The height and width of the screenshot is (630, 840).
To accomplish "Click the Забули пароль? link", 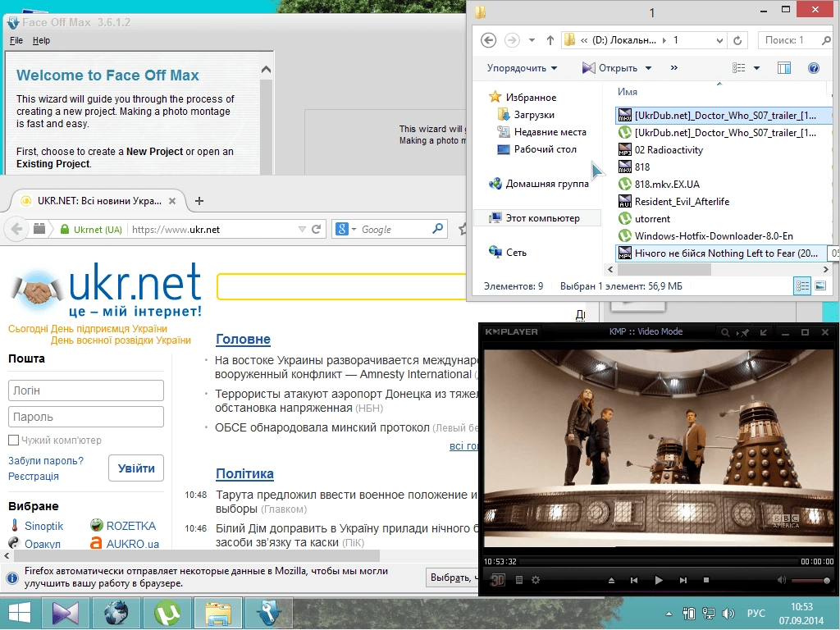I will point(46,461).
